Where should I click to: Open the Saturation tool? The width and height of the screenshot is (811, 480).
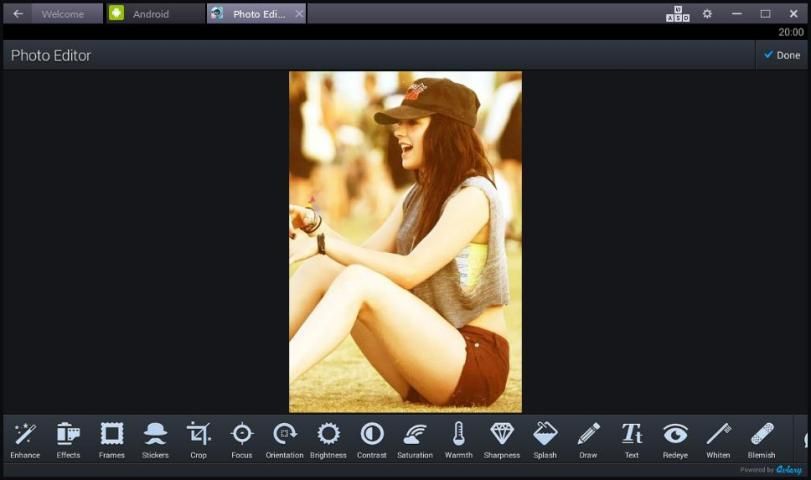415,439
